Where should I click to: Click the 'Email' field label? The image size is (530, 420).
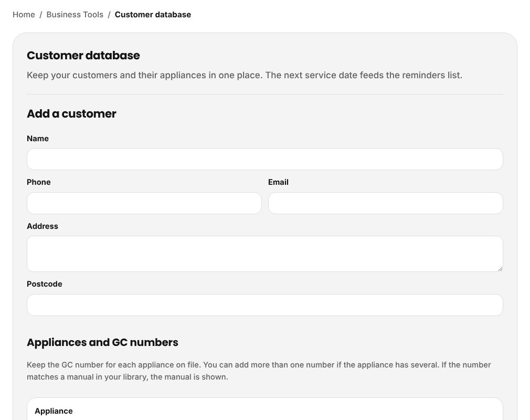click(278, 182)
